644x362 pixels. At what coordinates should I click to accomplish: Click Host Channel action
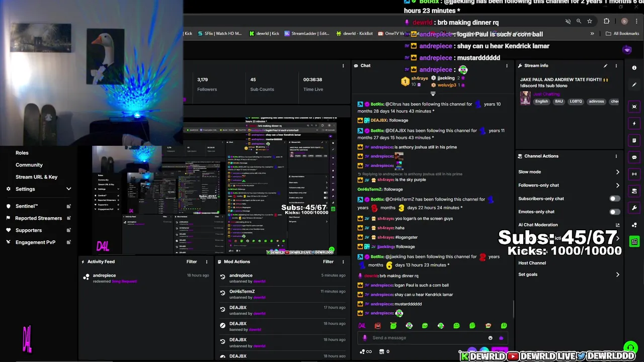532,263
